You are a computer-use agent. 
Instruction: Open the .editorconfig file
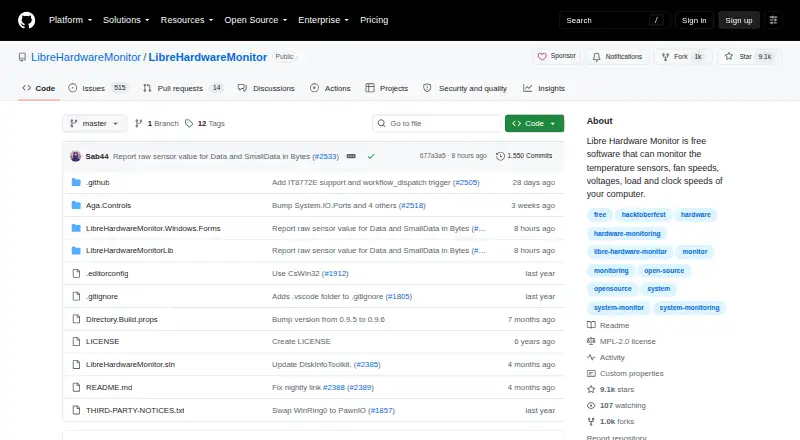pyautogui.click(x=107, y=274)
